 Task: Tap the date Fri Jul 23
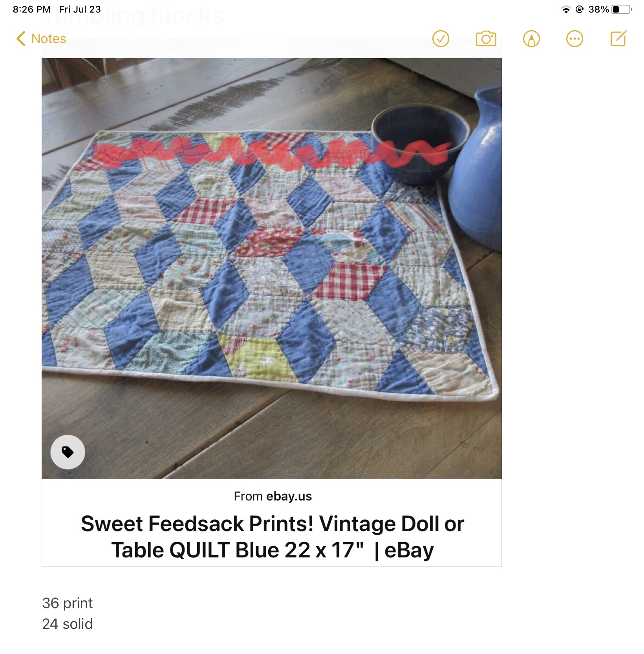tap(80, 9)
